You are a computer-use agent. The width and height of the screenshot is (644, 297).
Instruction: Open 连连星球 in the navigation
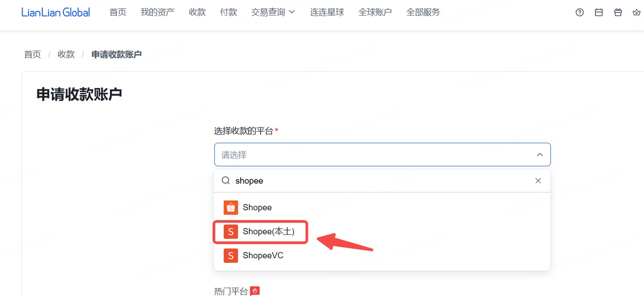click(x=327, y=12)
